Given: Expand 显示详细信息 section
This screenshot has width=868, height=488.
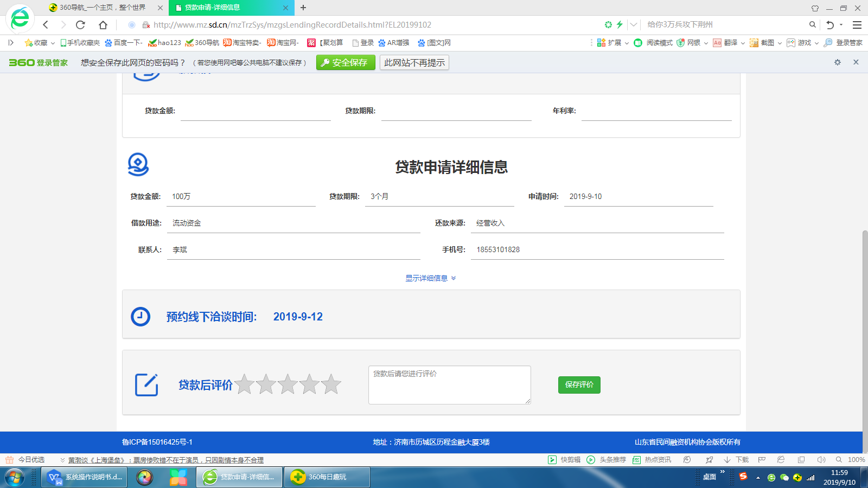Looking at the screenshot, I should click(x=431, y=278).
